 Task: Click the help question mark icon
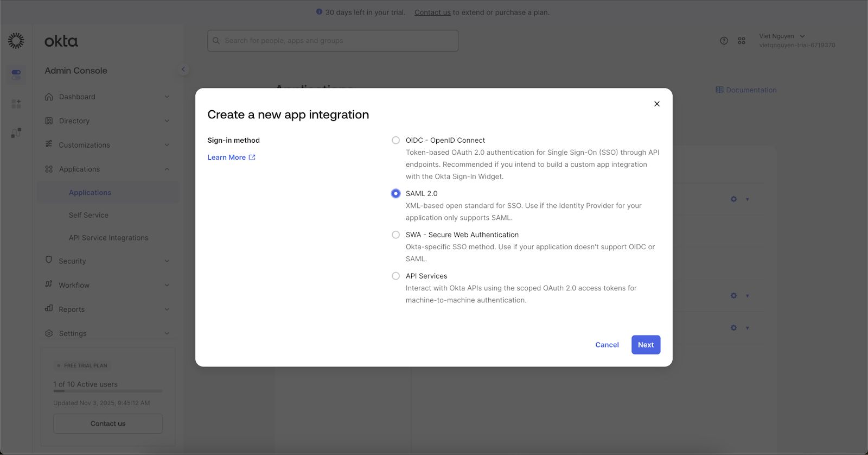pyautogui.click(x=724, y=41)
